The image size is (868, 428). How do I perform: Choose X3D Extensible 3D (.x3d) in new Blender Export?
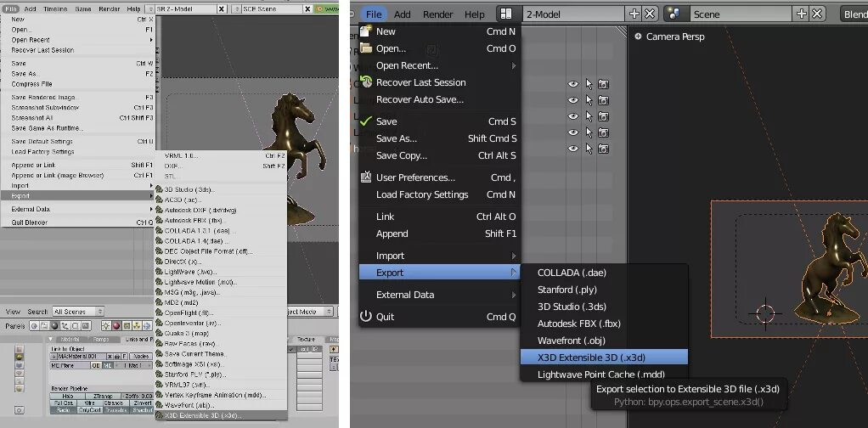(604, 358)
